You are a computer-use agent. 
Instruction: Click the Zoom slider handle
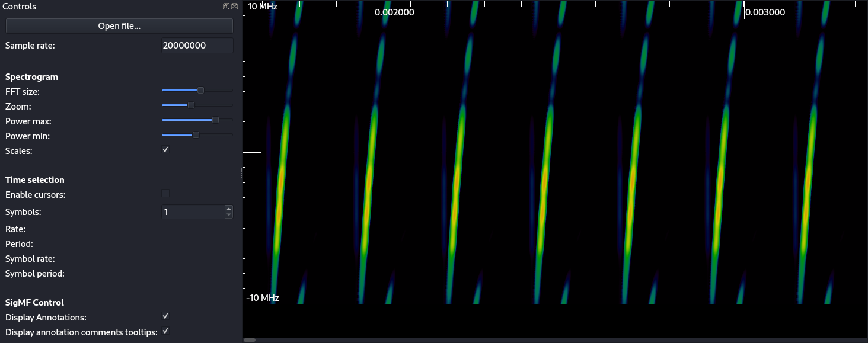191,105
